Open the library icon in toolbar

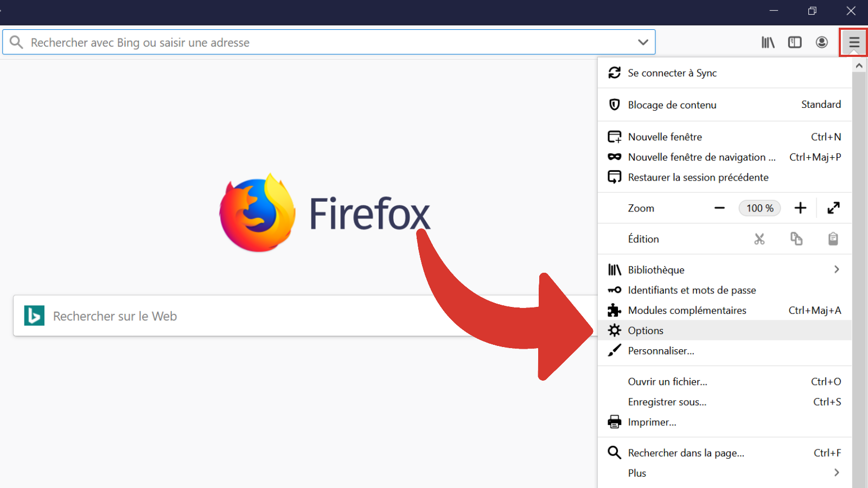coord(768,42)
